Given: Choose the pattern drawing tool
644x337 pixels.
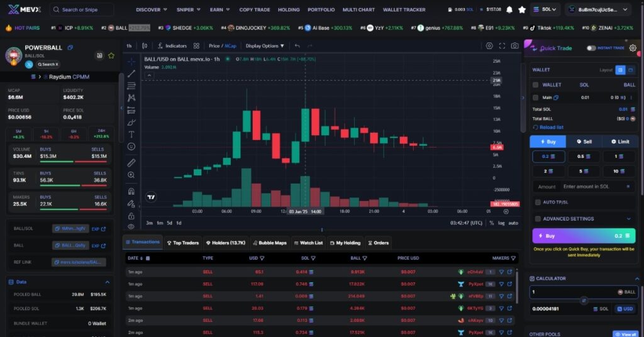Looking at the screenshot, I should pyautogui.click(x=131, y=97).
